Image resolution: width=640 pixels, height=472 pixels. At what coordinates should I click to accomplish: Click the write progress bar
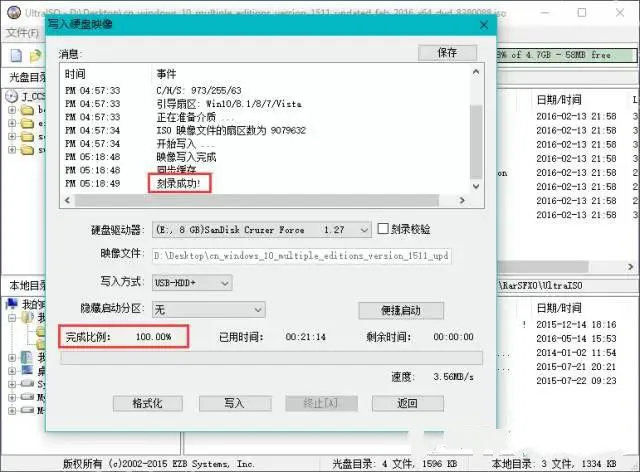point(271,358)
